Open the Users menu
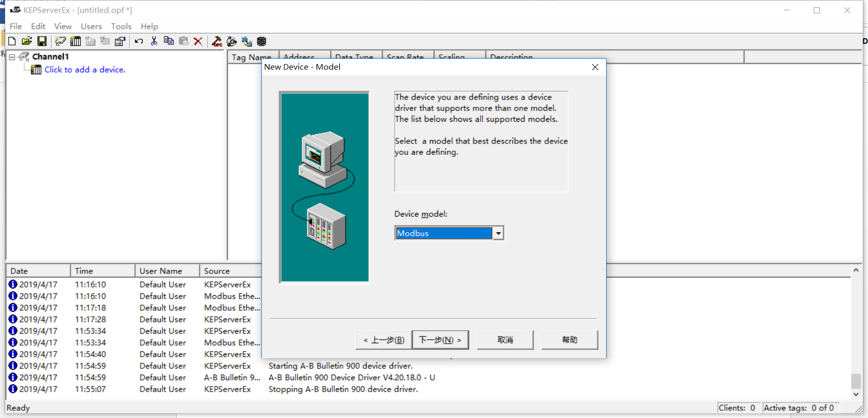 point(91,26)
